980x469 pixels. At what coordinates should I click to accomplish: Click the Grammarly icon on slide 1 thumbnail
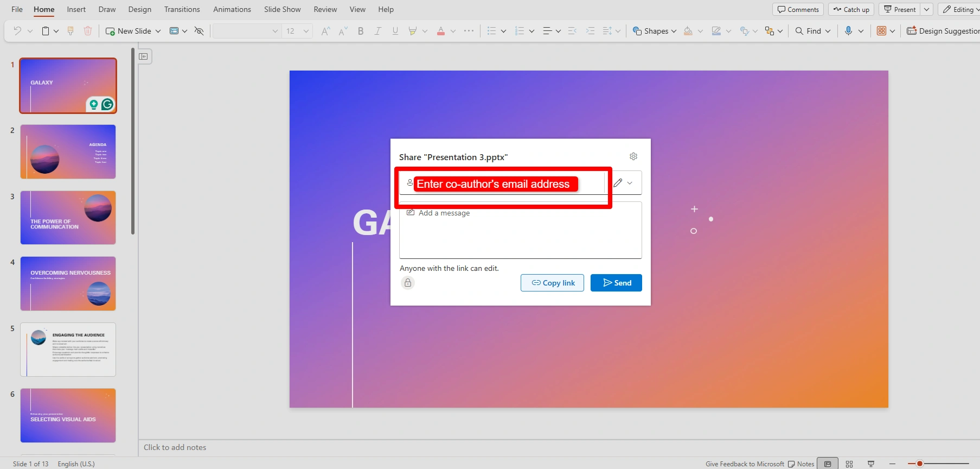(x=107, y=104)
